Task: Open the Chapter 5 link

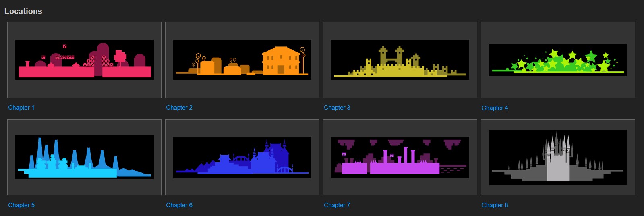Action: (21, 205)
